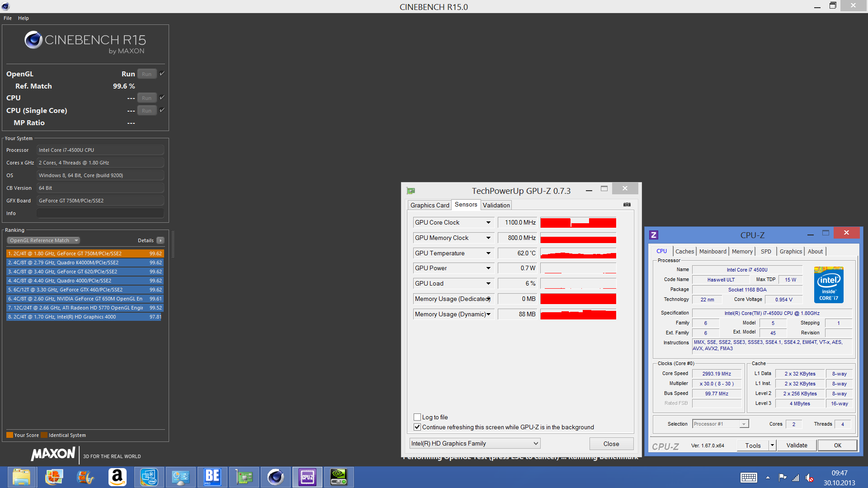Click Cinebench Info input field

100,213
